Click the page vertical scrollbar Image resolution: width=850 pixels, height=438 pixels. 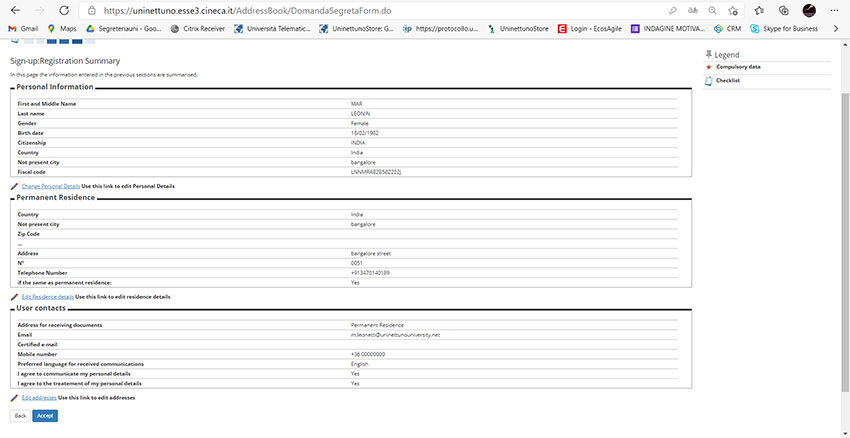tap(845, 200)
